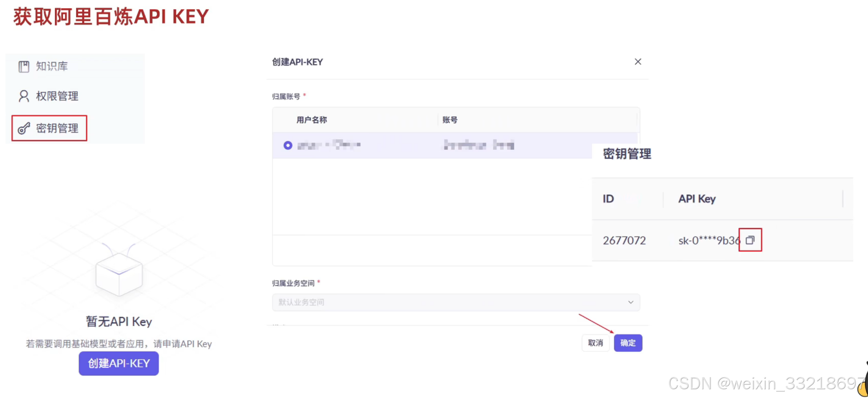Click the 知识库 book icon
This screenshot has height=398, width=868.
coord(24,67)
